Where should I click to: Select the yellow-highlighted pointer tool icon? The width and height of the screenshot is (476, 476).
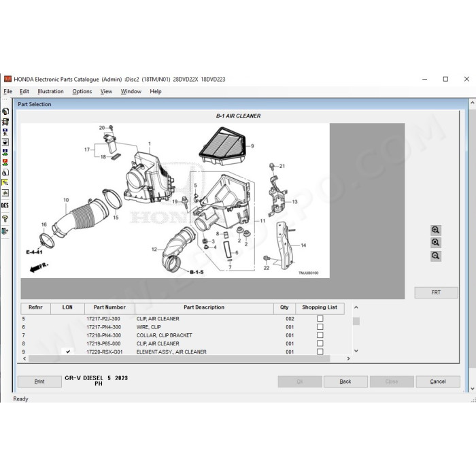5,182
